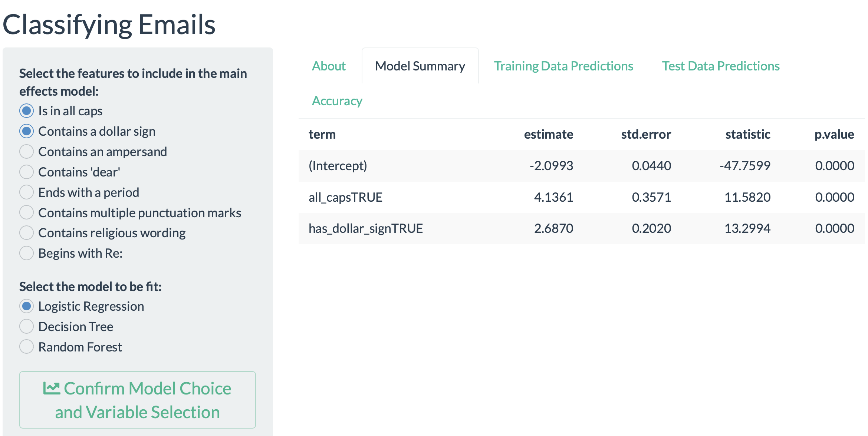Open Test Data Predictions tab
868x436 pixels.
[720, 66]
